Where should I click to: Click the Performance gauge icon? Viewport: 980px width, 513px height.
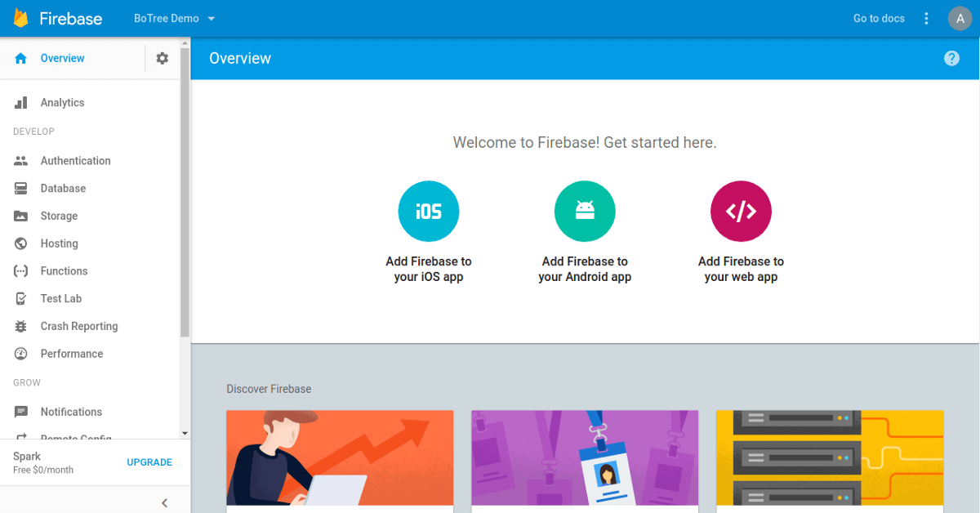(x=21, y=354)
